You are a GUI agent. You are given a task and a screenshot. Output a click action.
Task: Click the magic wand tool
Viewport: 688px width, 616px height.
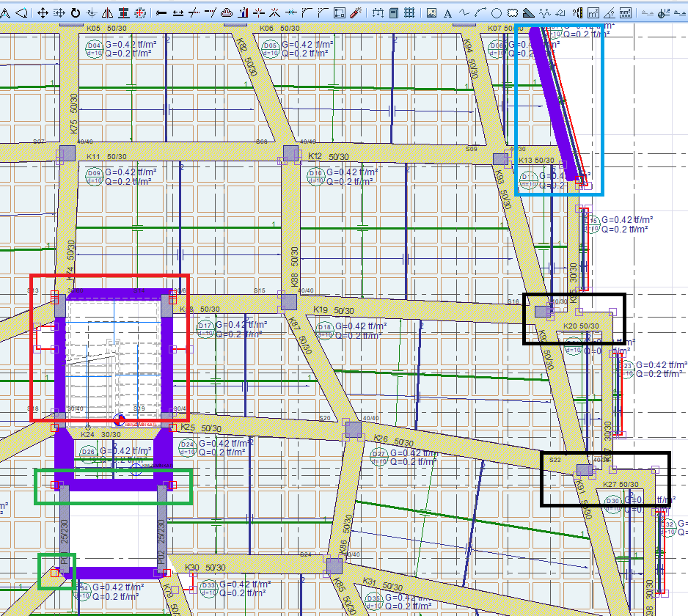(356, 12)
